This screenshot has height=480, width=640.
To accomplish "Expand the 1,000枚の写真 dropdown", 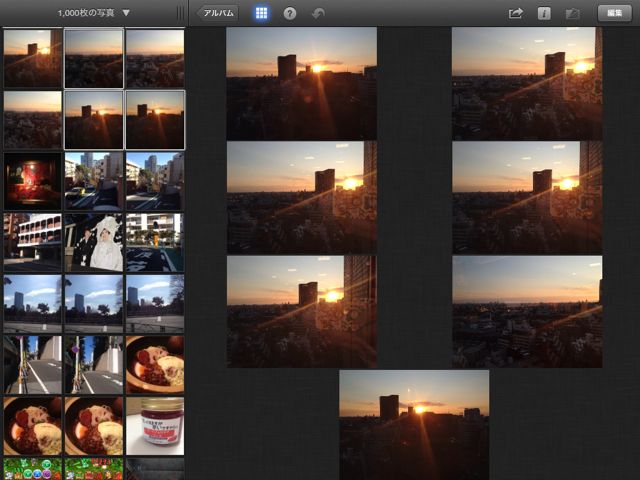I will point(93,13).
